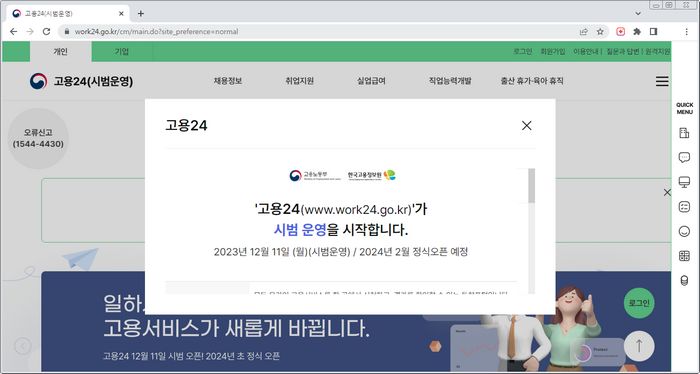Image resolution: width=700 pixels, height=374 pixels.
Task: Open the 취업지원 menu
Action: [x=300, y=81]
